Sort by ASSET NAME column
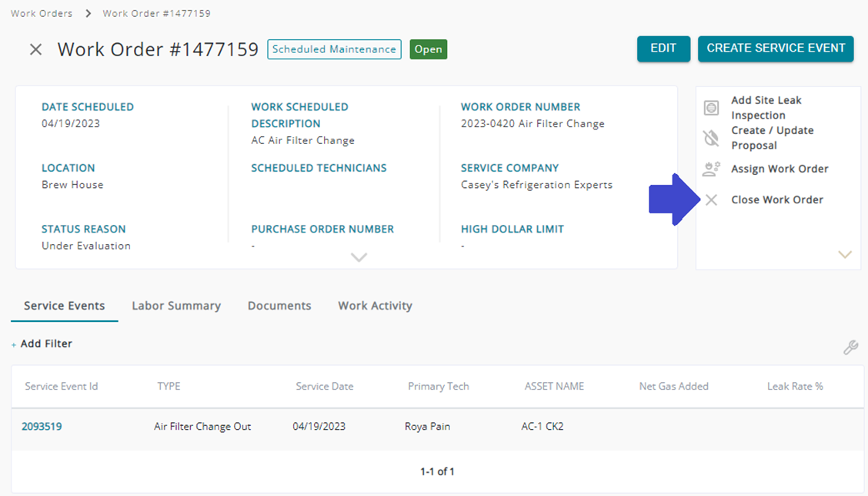Image resolution: width=868 pixels, height=496 pixels. pyautogui.click(x=554, y=387)
